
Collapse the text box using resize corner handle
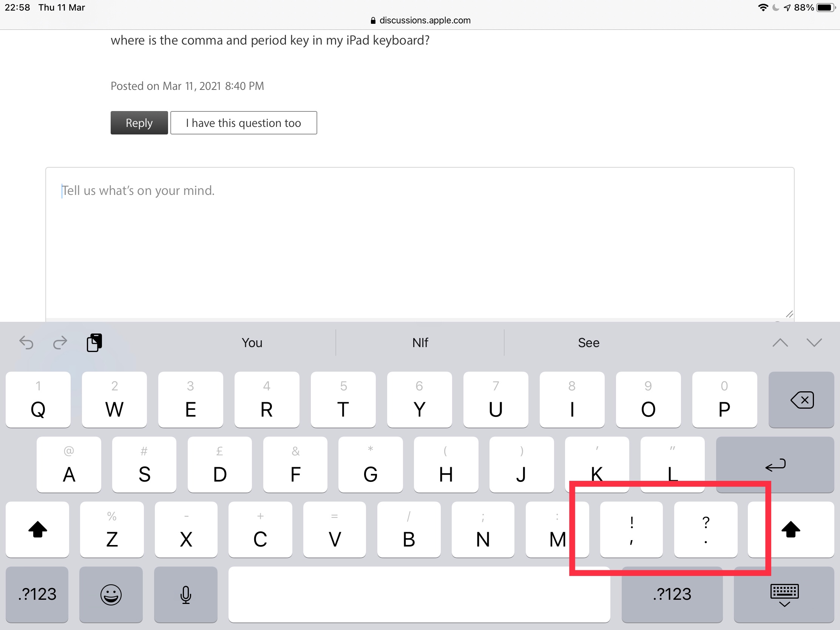[x=789, y=314]
